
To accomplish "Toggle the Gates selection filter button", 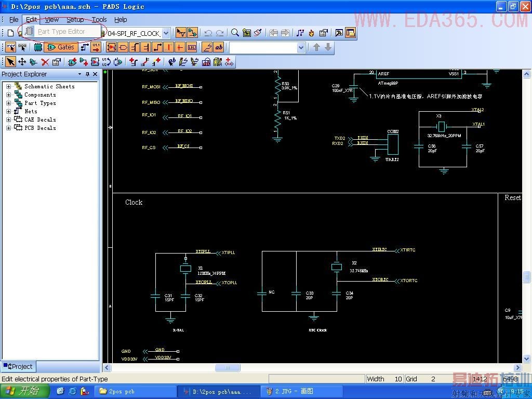I will pos(61,47).
